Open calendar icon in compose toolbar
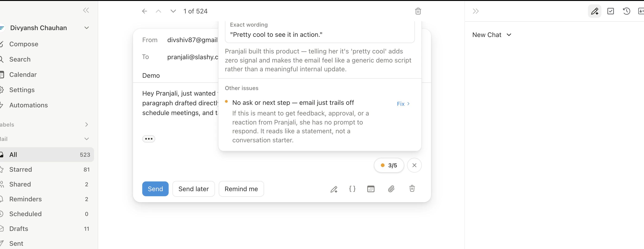Image resolution: width=644 pixels, height=249 pixels. [371, 189]
